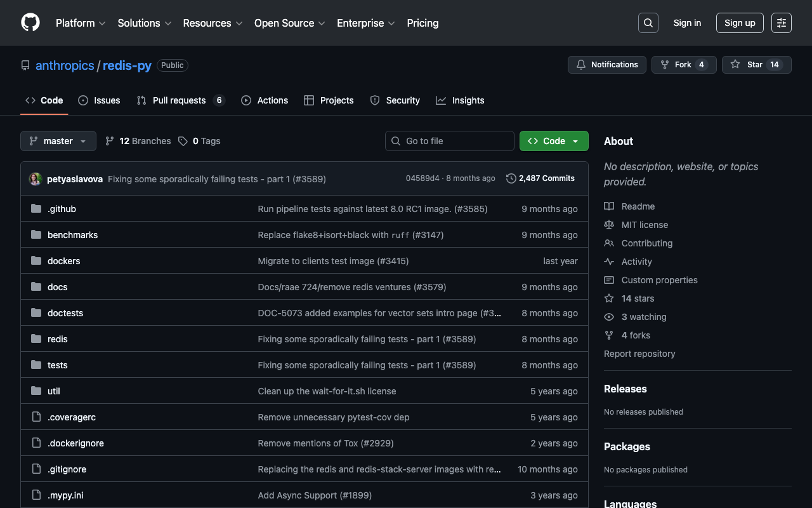Expand the Open Source header menu
The width and height of the screenshot is (812, 508).
pos(289,23)
